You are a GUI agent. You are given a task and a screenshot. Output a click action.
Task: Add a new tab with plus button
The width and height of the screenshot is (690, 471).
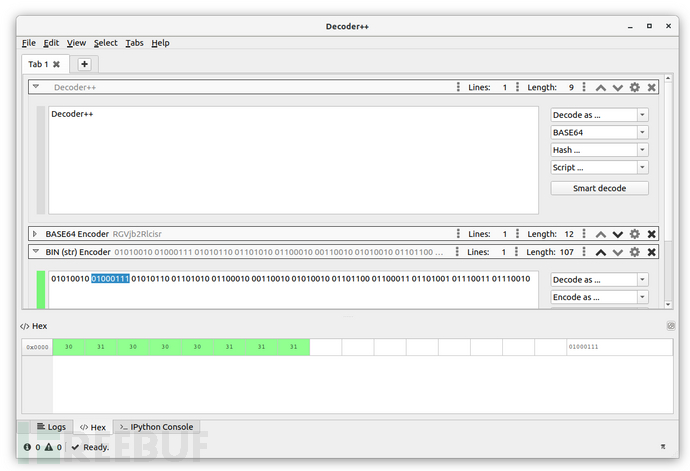pos(84,64)
